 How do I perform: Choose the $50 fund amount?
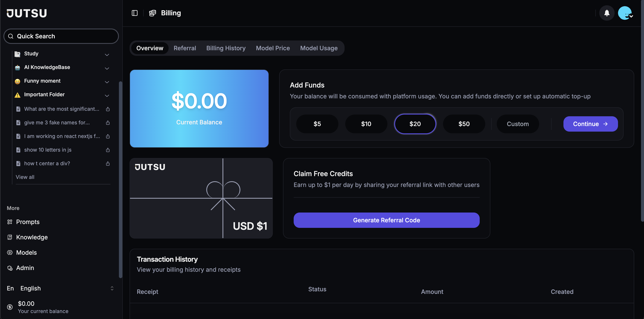click(464, 124)
